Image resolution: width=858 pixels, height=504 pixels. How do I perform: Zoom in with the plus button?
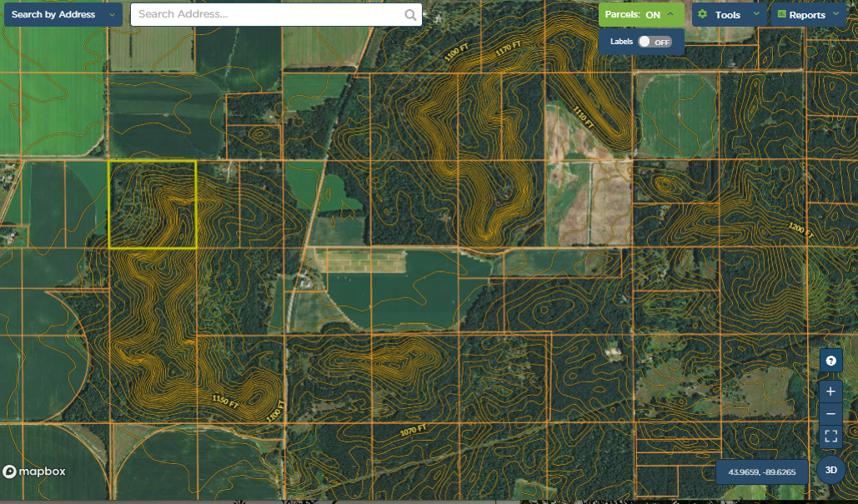(x=830, y=392)
